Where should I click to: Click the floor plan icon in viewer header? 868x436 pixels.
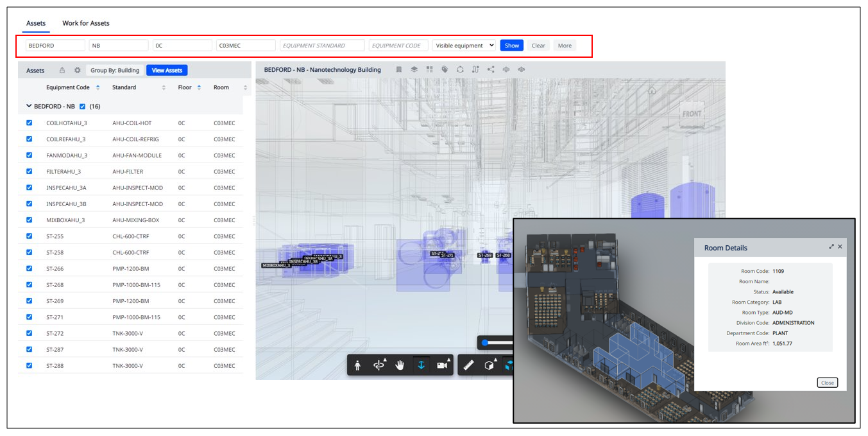(399, 69)
